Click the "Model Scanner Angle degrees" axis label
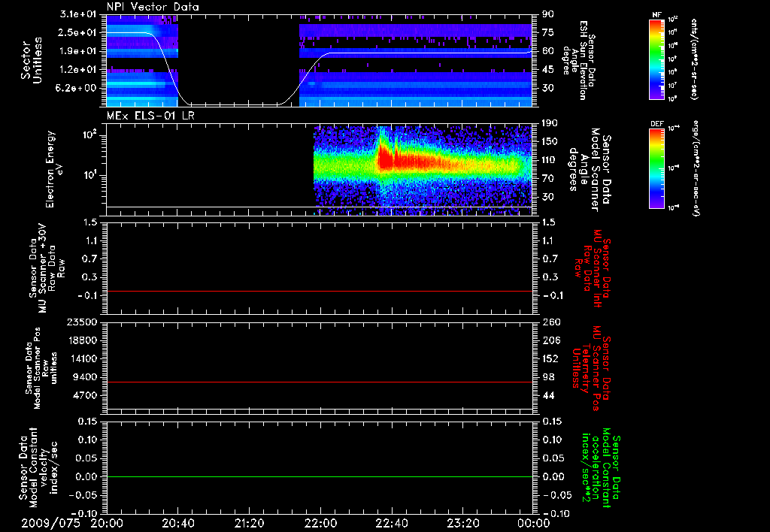The height and width of the screenshot is (532, 770). tap(590, 169)
